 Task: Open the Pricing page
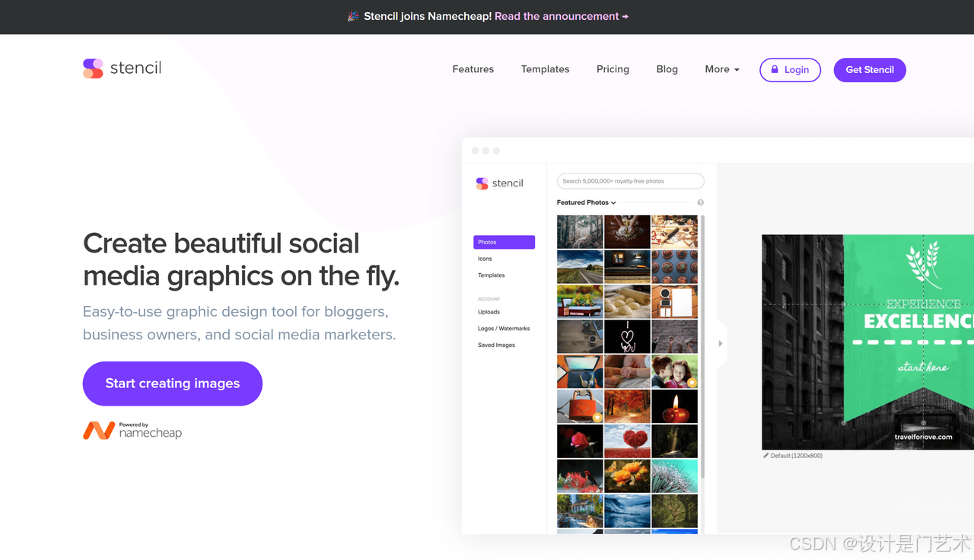click(x=613, y=69)
